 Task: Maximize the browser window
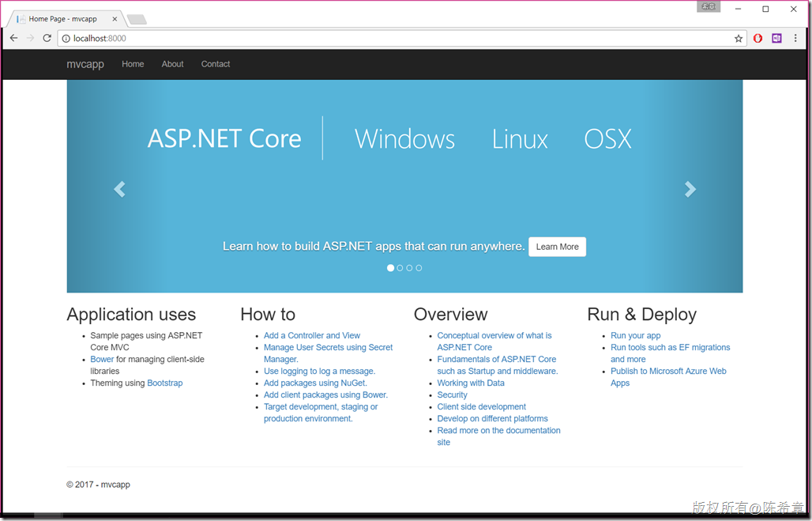[765, 9]
